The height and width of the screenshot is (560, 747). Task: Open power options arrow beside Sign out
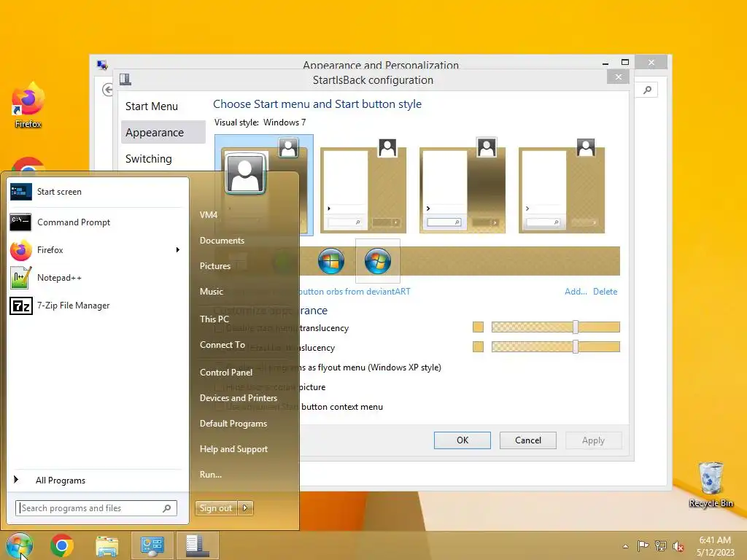(245, 508)
